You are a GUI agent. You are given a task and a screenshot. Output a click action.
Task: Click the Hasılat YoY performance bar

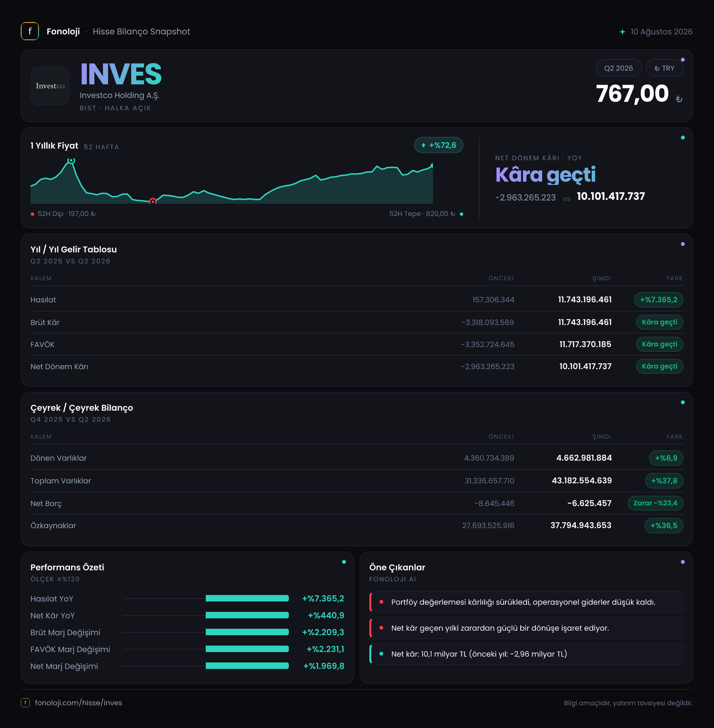tap(247, 598)
